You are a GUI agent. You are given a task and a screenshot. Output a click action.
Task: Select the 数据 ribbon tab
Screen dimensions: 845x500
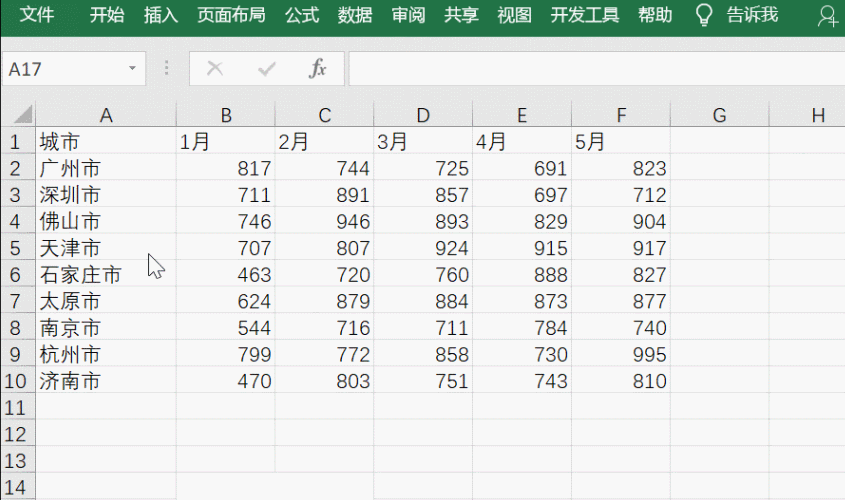click(355, 15)
